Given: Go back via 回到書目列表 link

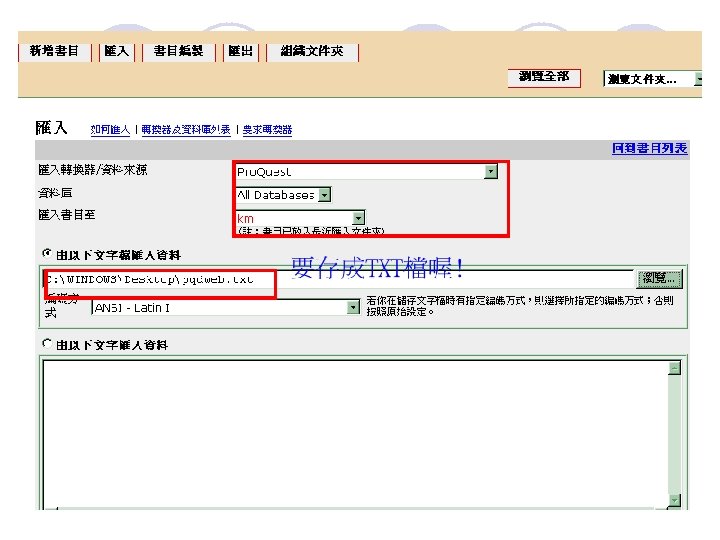Looking at the screenshot, I should click(x=649, y=148).
